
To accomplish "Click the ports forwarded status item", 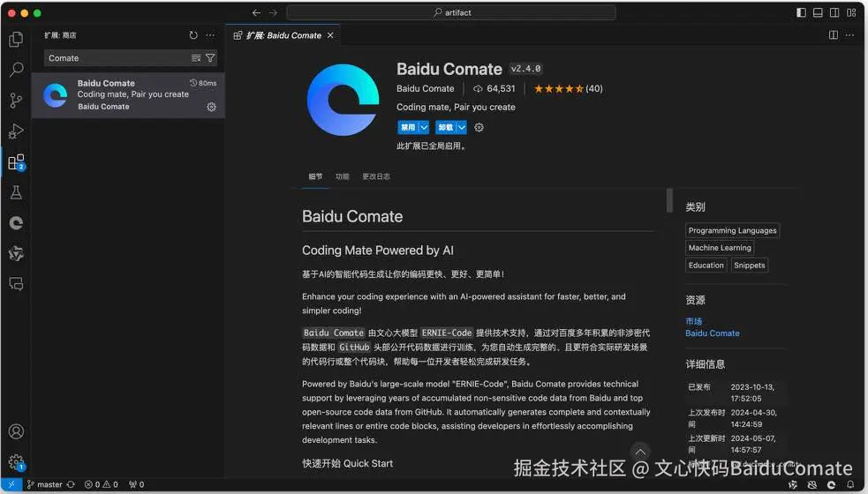I will coord(137,484).
